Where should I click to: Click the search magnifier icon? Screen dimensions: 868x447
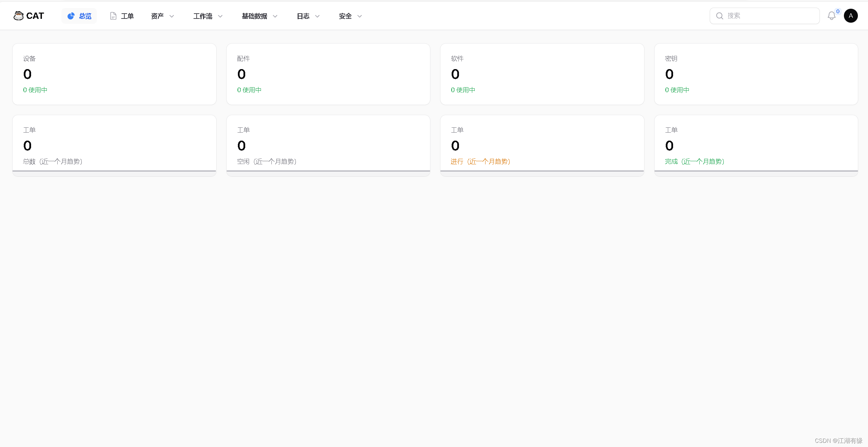[720, 16]
